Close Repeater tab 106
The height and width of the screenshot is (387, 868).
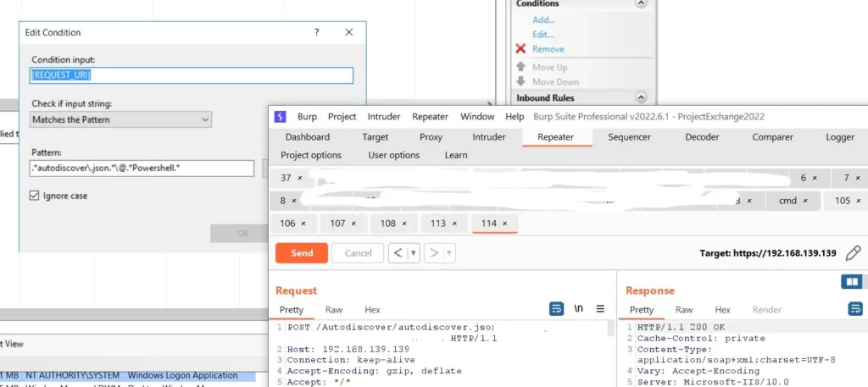pyautogui.click(x=303, y=224)
